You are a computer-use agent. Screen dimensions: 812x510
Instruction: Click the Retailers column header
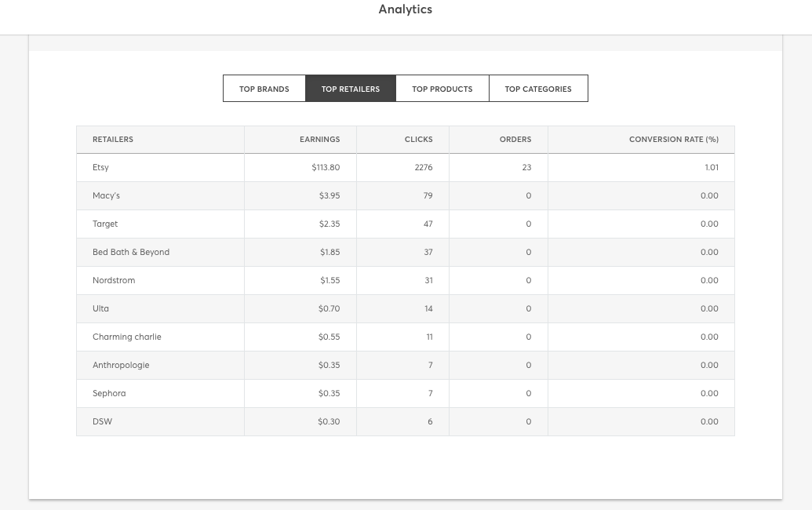(x=113, y=140)
